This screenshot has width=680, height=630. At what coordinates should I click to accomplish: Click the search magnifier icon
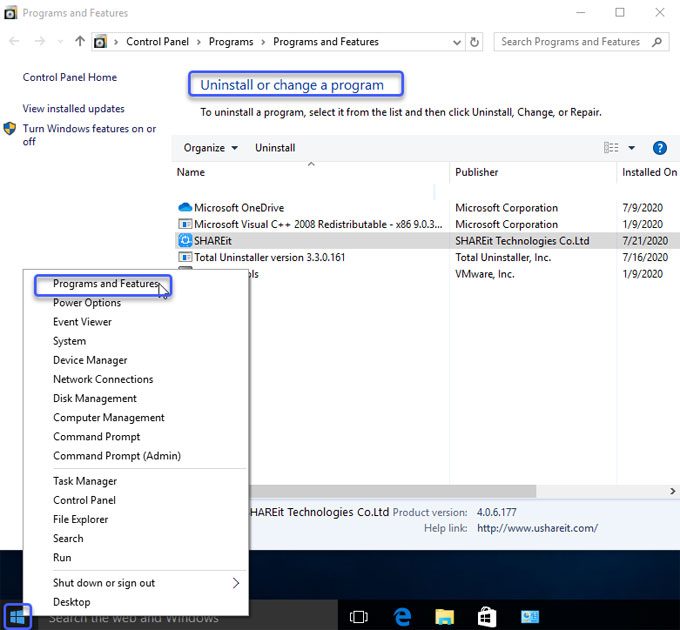click(x=657, y=42)
